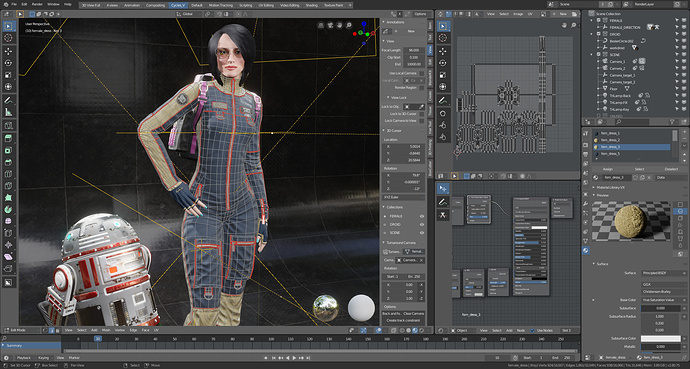Select the Grab sculpt tool in UV editor
Viewport: 690px width, 369px height.
[443, 113]
